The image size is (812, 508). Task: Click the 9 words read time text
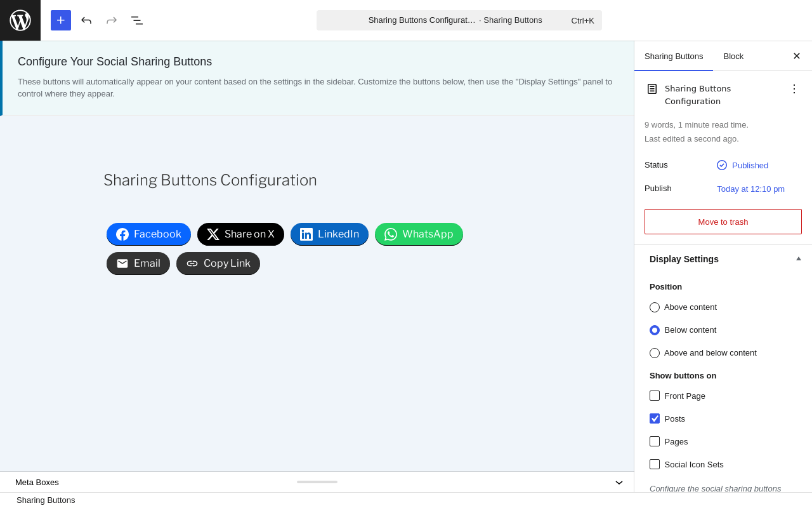697,125
